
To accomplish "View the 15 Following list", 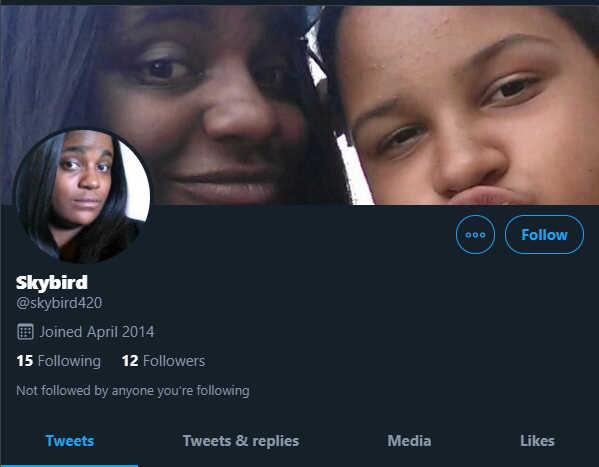I will click(x=58, y=361).
